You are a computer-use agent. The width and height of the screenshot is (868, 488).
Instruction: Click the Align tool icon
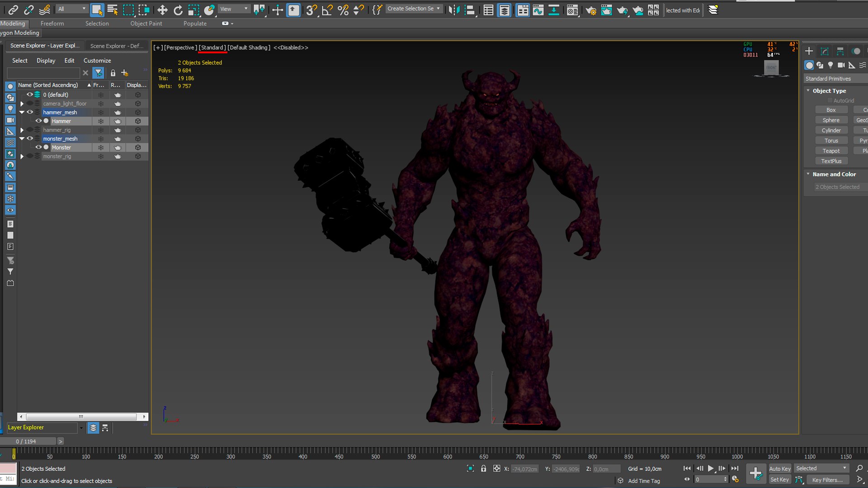tap(470, 9)
